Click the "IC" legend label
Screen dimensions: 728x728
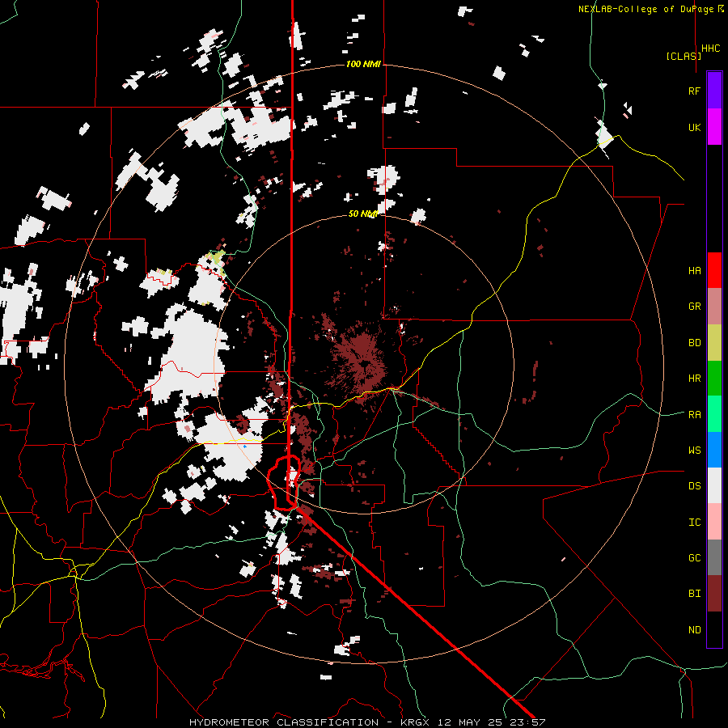[694, 523]
